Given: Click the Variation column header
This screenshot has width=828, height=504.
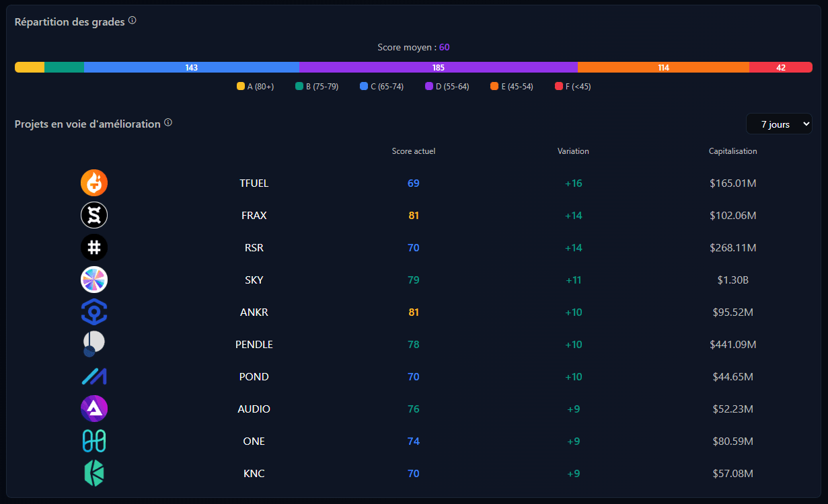Looking at the screenshot, I should 573,151.
